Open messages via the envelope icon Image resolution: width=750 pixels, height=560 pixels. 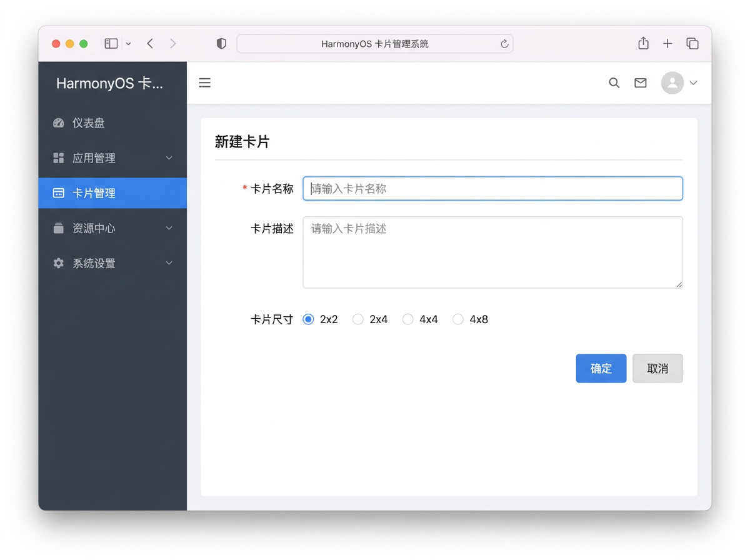641,82
